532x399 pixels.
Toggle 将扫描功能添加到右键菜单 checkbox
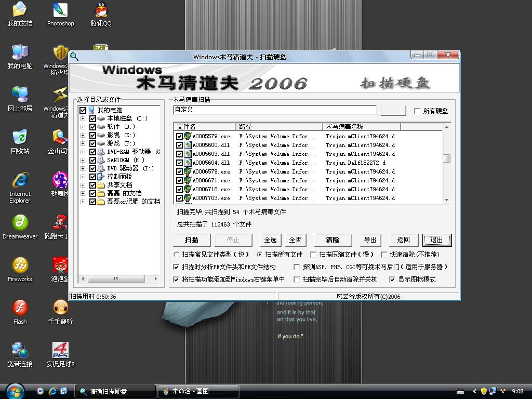pyautogui.click(x=176, y=280)
